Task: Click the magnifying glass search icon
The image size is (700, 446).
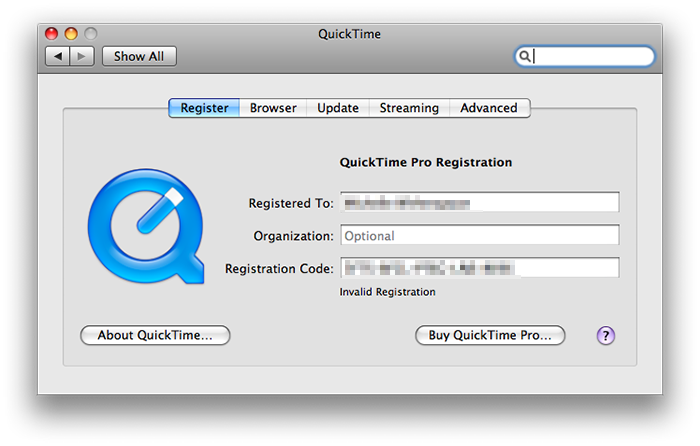Action: coord(524,57)
